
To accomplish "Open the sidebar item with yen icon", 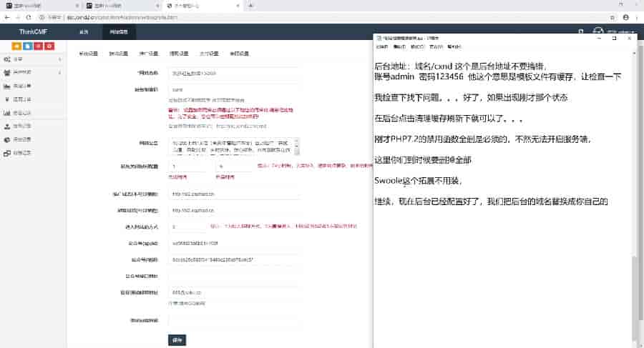I will 32,99.
